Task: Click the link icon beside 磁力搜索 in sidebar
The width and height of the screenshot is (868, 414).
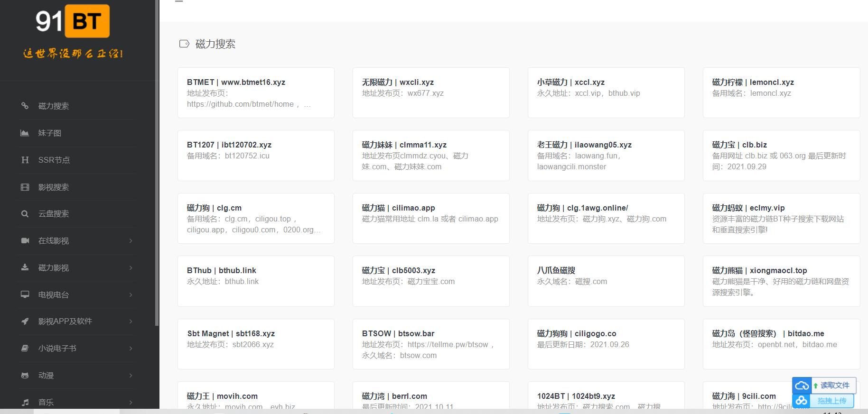Action: [25, 106]
